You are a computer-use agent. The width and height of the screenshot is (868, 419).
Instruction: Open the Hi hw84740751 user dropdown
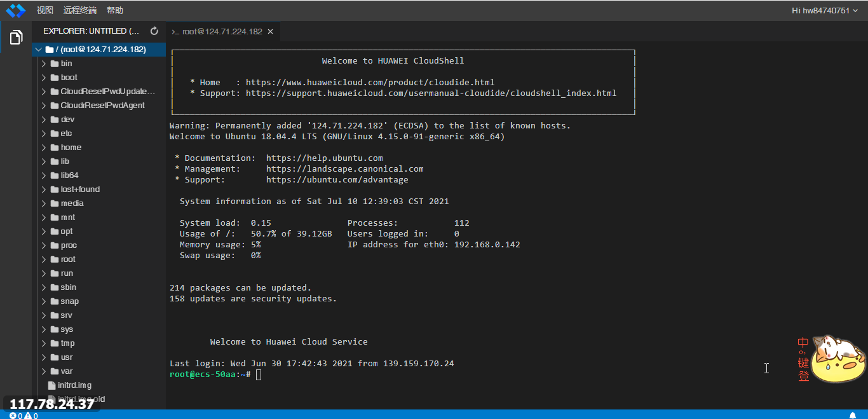pyautogui.click(x=825, y=10)
